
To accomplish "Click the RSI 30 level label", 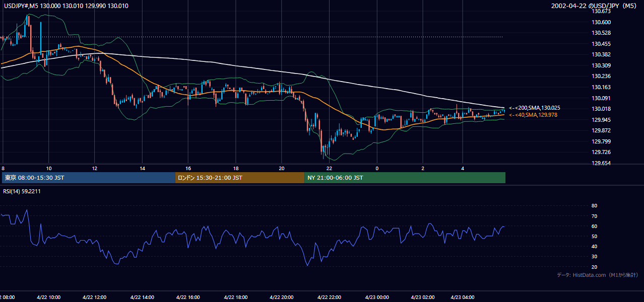I will click(x=594, y=257).
